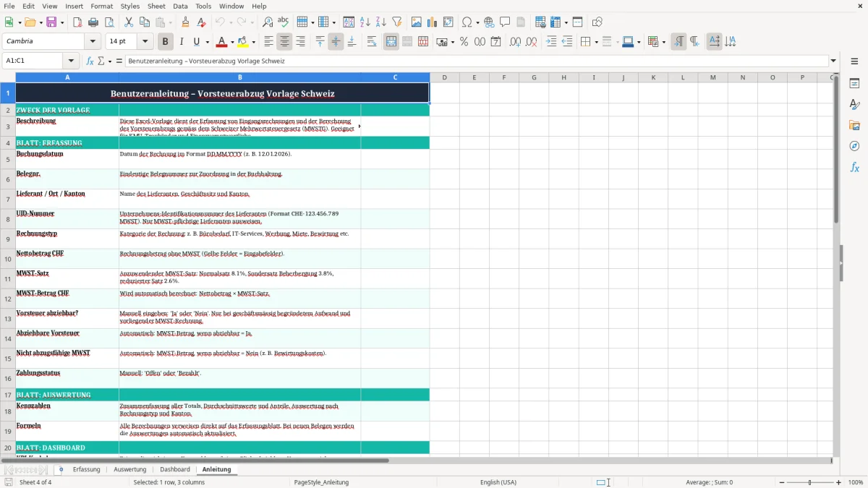Open the Font Color dropdown arrow
The height and width of the screenshot is (488, 868).
232,42
